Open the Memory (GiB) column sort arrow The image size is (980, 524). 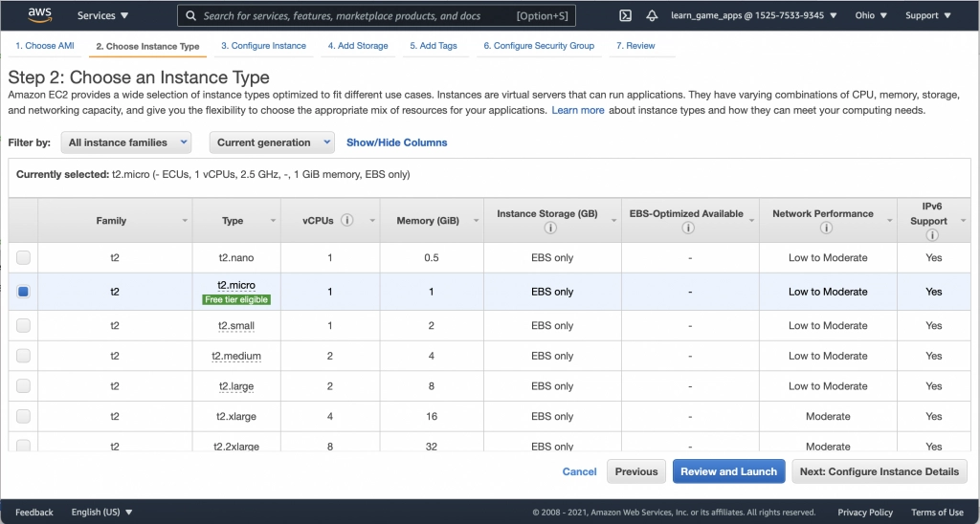[x=477, y=221]
